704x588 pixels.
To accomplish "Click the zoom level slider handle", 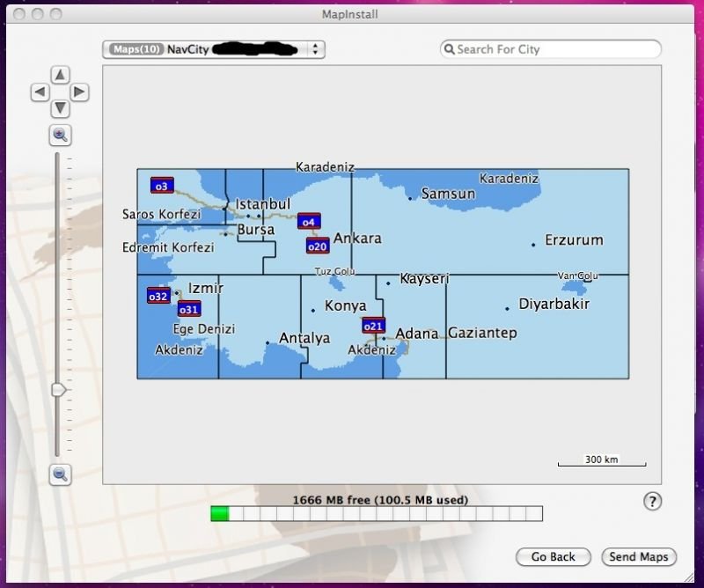I will (59, 389).
